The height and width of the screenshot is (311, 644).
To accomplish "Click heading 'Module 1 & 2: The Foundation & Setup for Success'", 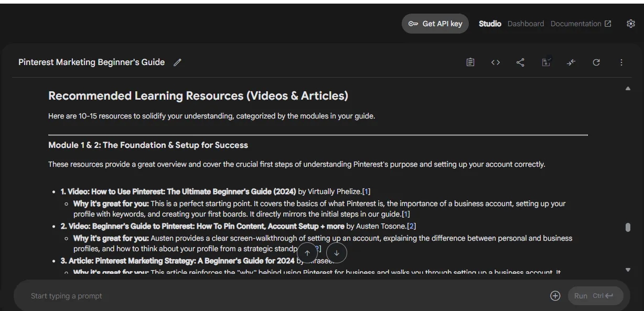I will pyautogui.click(x=148, y=145).
